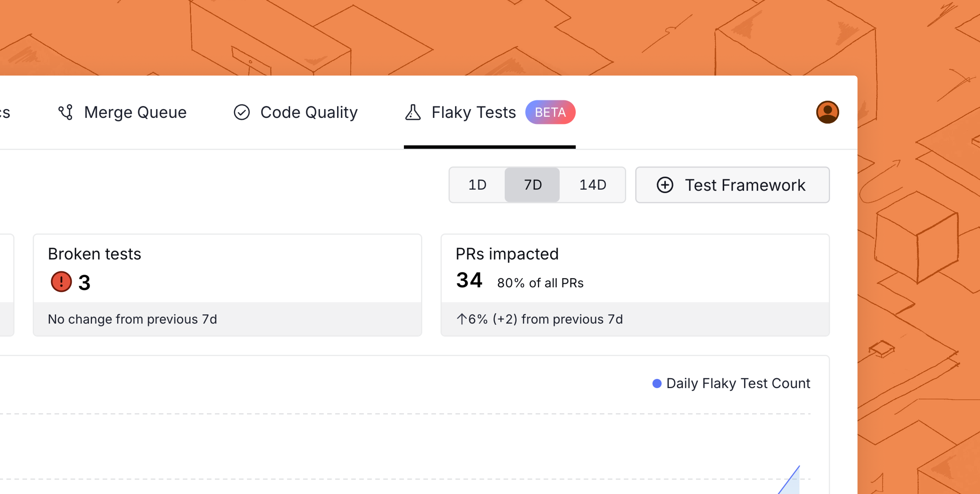Switch to the Code Quality tab
980x494 pixels.
click(x=296, y=112)
